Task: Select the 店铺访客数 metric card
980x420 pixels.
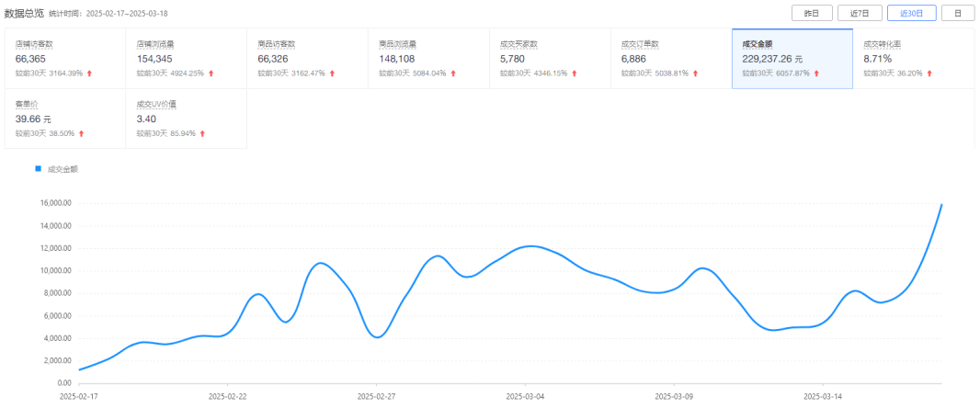Action: (65, 58)
